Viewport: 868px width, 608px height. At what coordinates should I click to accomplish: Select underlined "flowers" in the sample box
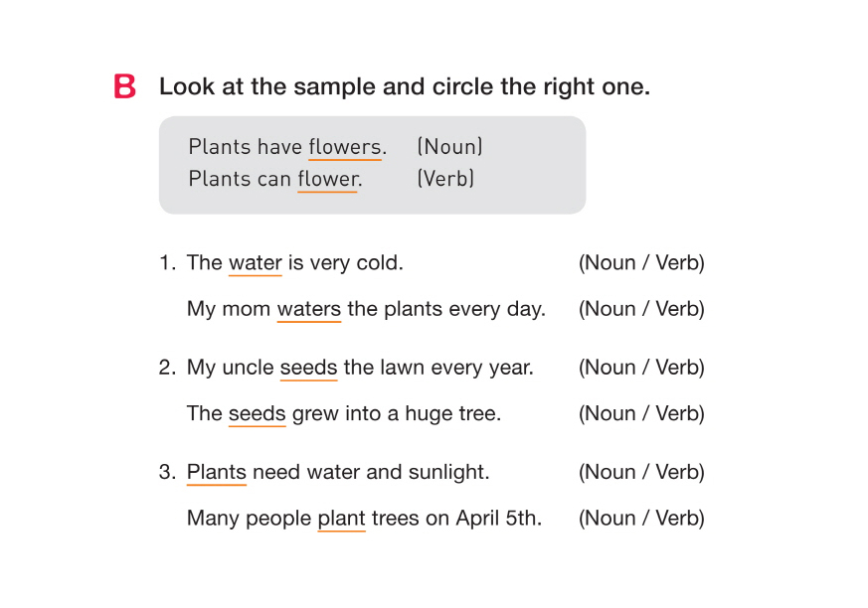344,147
